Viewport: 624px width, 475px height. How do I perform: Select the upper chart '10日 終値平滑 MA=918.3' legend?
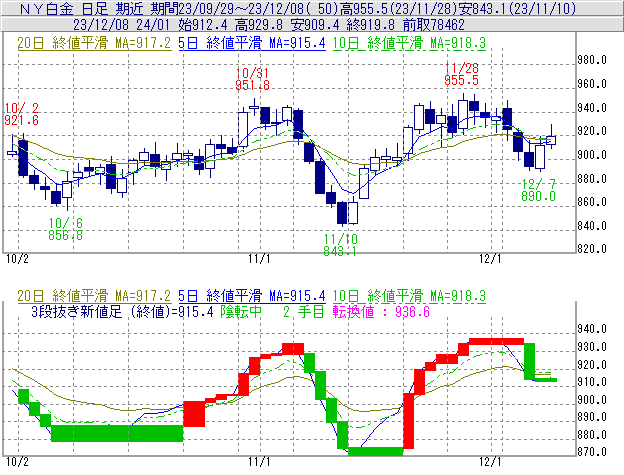pos(409,43)
